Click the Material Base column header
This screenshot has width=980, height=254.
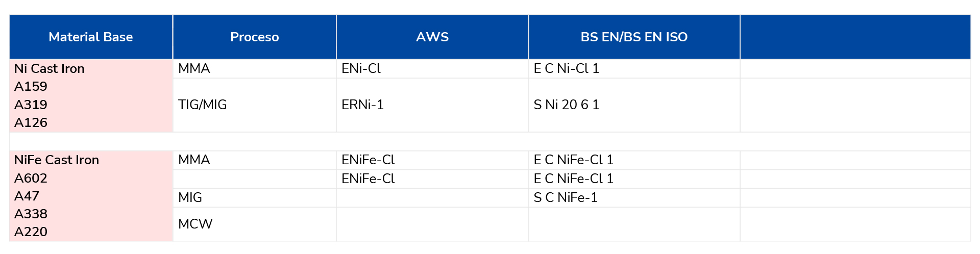click(91, 37)
